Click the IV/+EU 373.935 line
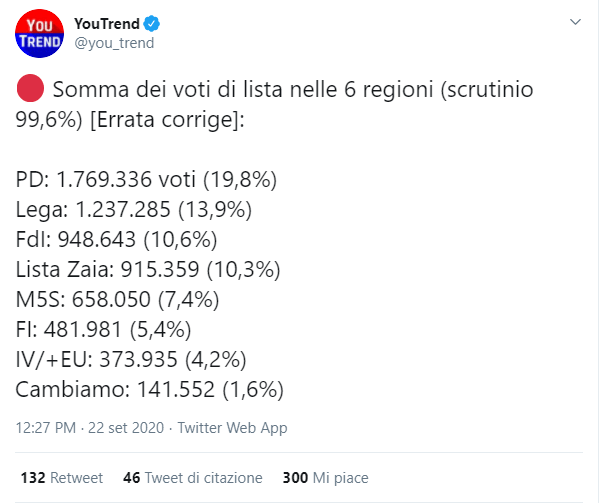 (x=132, y=358)
